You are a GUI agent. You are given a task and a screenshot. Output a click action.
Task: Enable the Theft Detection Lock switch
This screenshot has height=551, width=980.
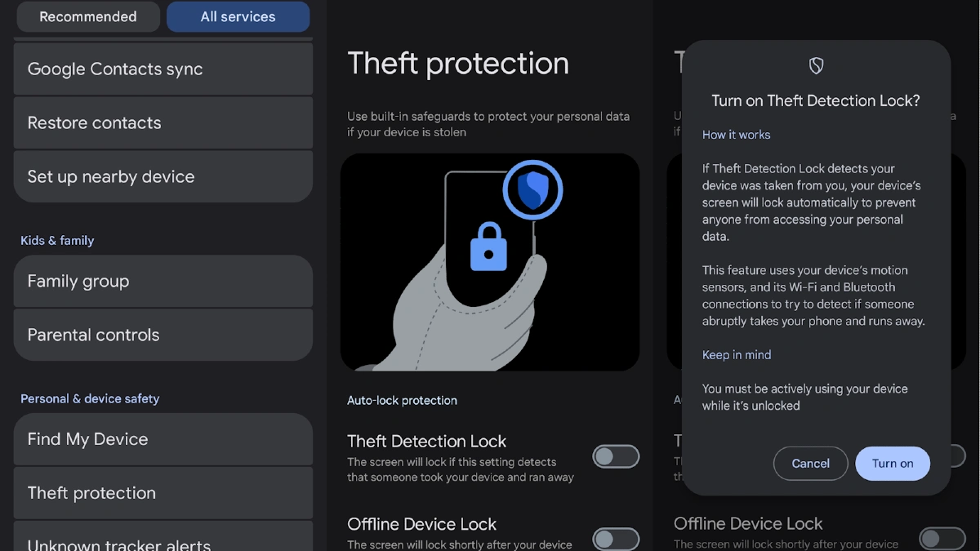(616, 456)
